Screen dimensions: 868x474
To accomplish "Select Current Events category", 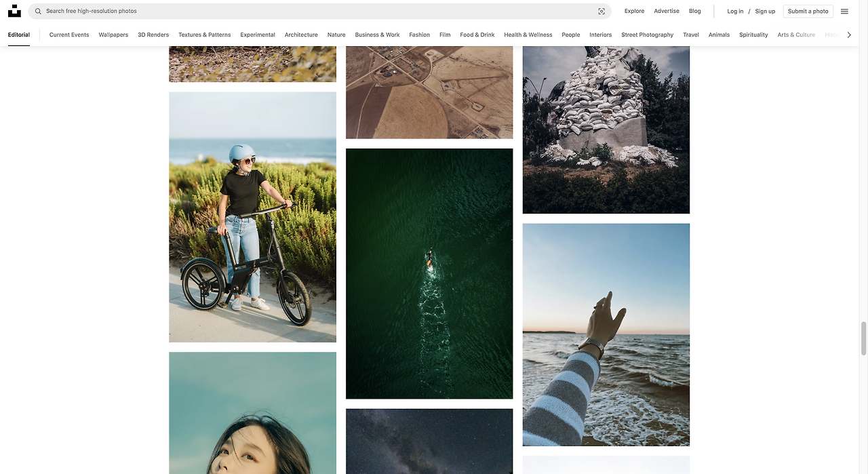I will (69, 35).
